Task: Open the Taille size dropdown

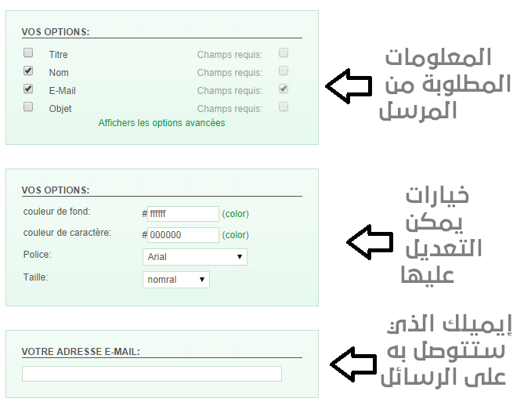Action: (x=176, y=280)
